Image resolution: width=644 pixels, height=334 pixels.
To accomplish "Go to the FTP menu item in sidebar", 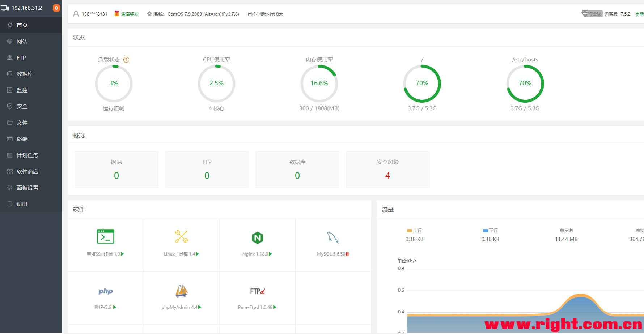I will pyautogui.click(x=31, y=57).
